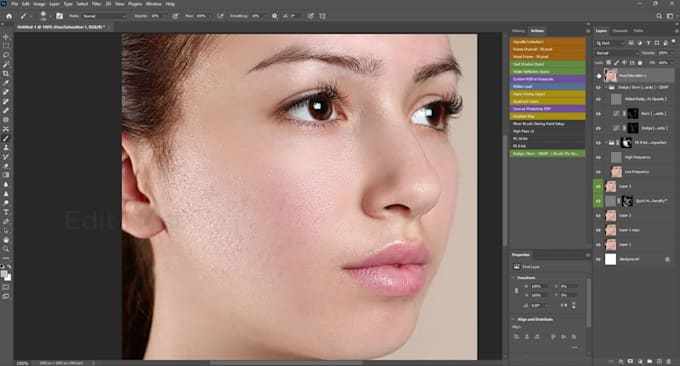Open the brush Mode dropdown
Screen dimensions: 680x366
[x=104, y=16]
